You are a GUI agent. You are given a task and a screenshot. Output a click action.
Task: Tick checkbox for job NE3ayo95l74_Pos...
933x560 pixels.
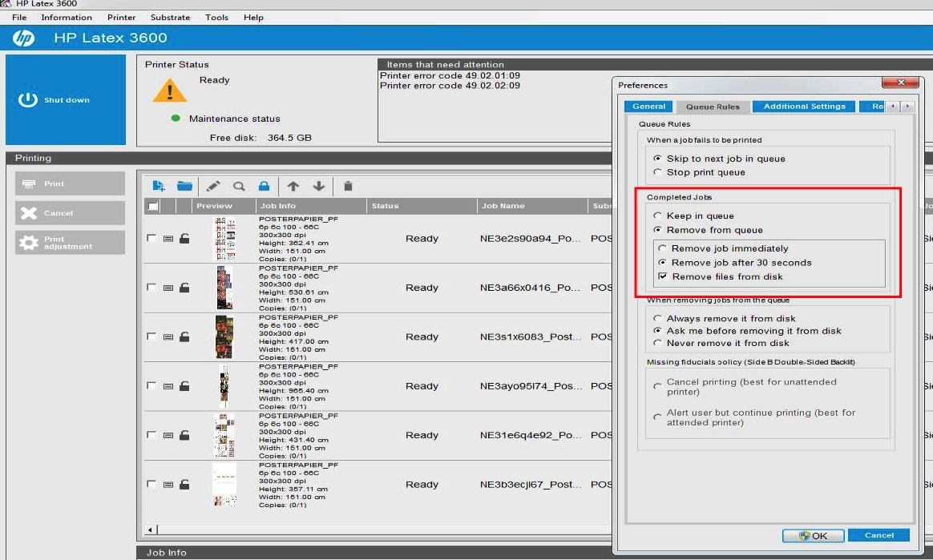coord(151,386)
